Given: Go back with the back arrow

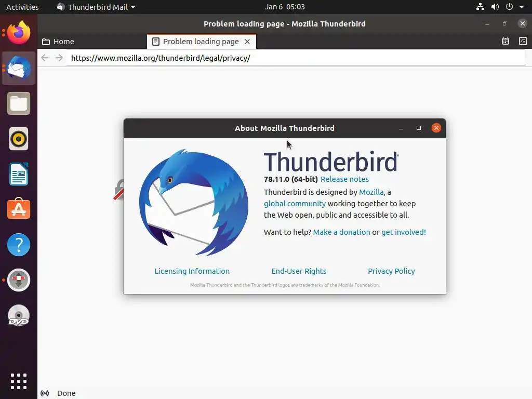Looking at the screenshot, I should point(45,58).
